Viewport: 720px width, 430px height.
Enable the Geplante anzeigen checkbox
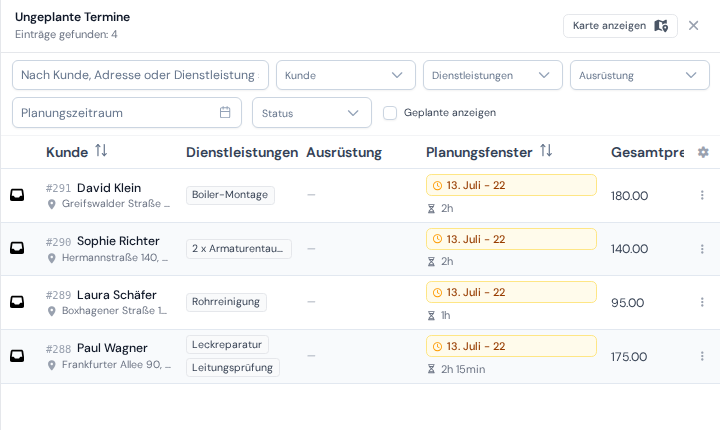(x=390, y=113)
